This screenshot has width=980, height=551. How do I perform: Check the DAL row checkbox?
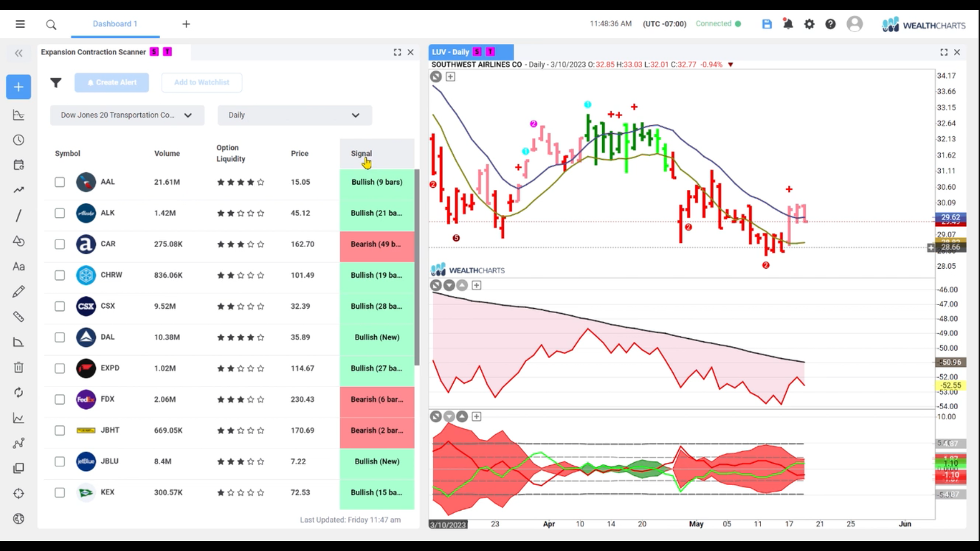(x=60, y=337)
